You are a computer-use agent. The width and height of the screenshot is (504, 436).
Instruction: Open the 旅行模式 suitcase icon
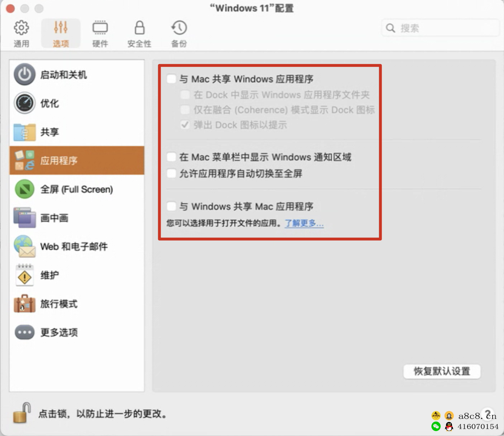tap(24, 304)
